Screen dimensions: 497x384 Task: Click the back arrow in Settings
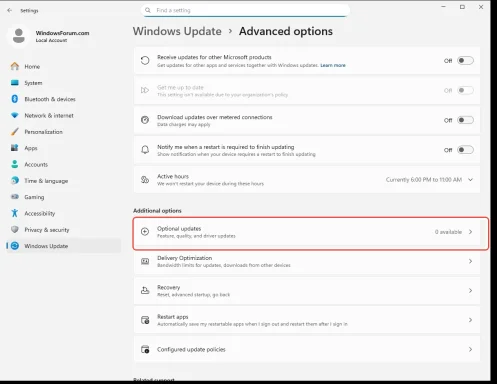pos(9,10)
